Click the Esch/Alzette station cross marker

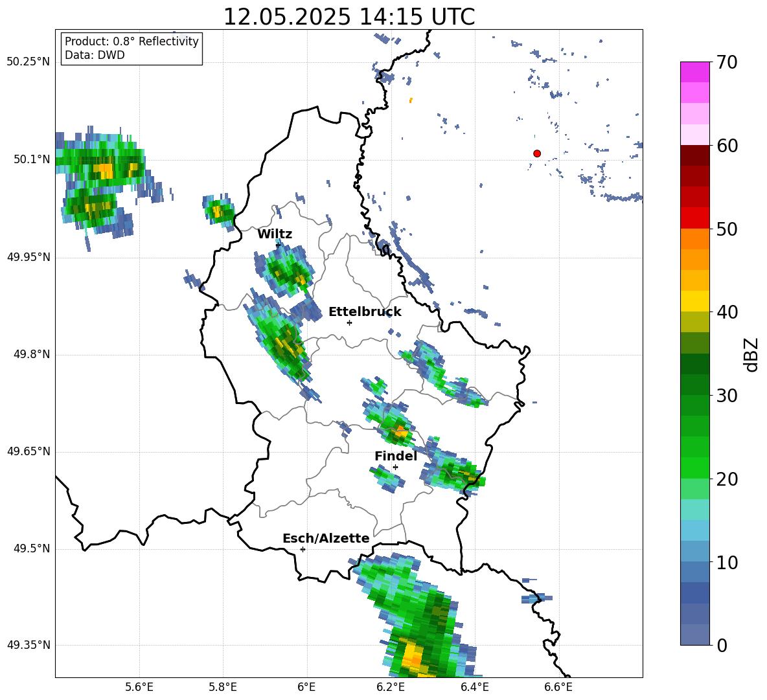(303, 549)
